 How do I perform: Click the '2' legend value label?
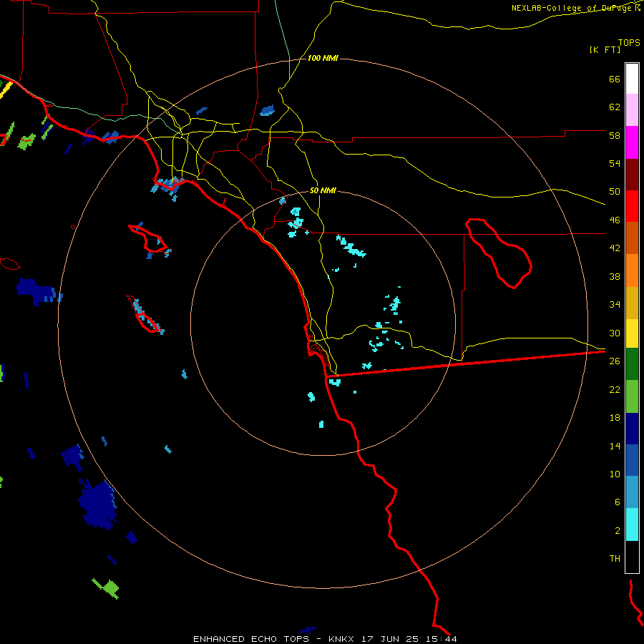point(618,531)
